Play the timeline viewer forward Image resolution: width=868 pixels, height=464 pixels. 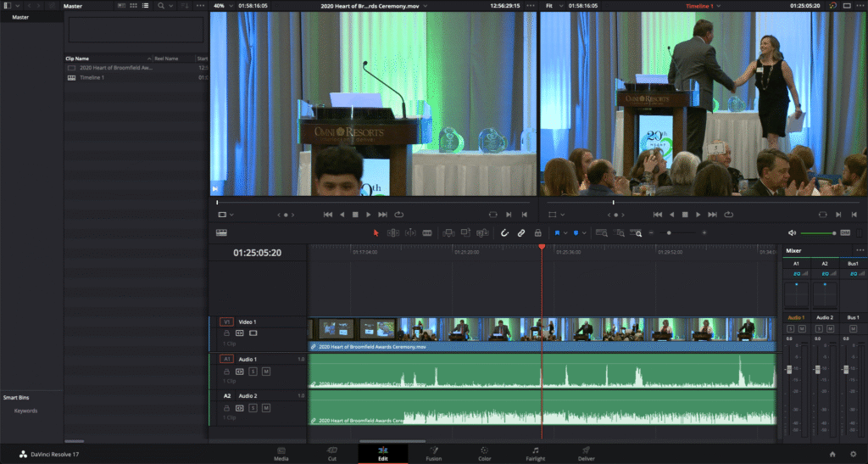[698, 215]
